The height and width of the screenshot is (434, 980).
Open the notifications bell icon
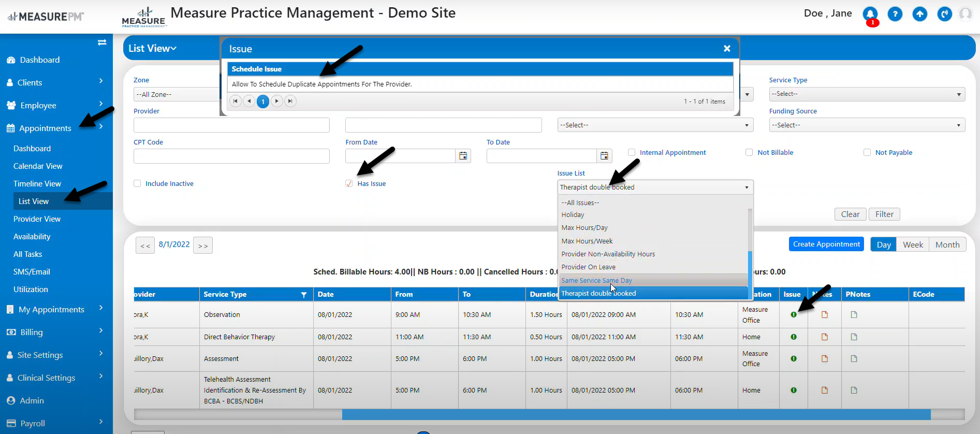pos(870,14)
